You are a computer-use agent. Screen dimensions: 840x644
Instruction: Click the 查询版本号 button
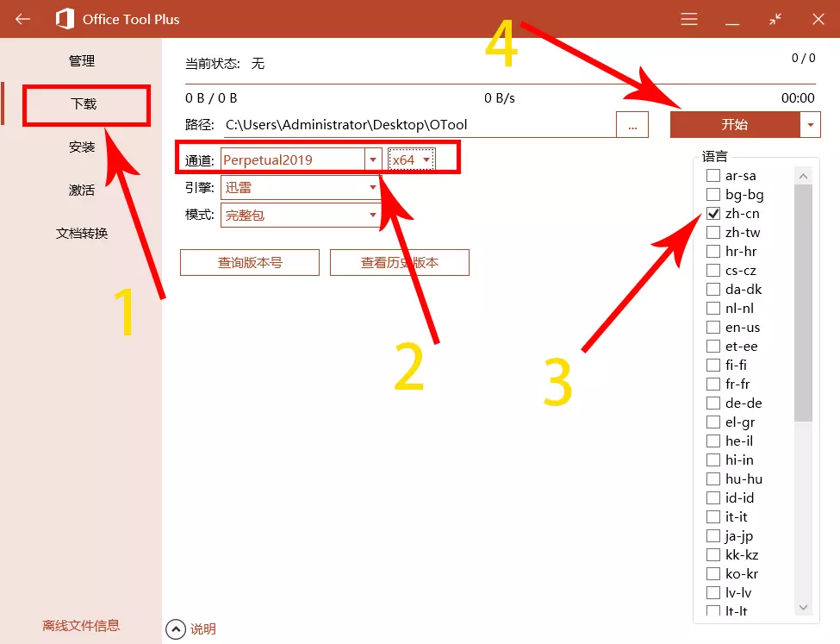point(250,262)
